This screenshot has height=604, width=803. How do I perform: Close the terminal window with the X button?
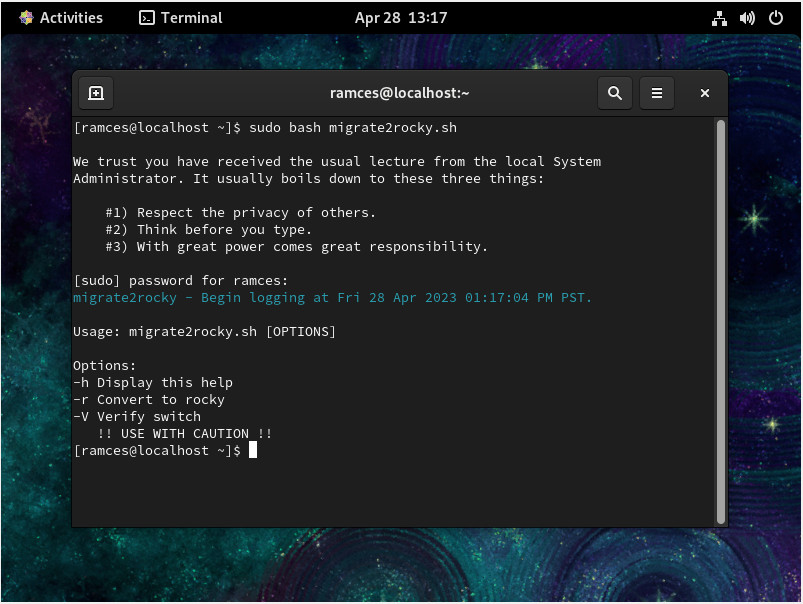(704, 92)
